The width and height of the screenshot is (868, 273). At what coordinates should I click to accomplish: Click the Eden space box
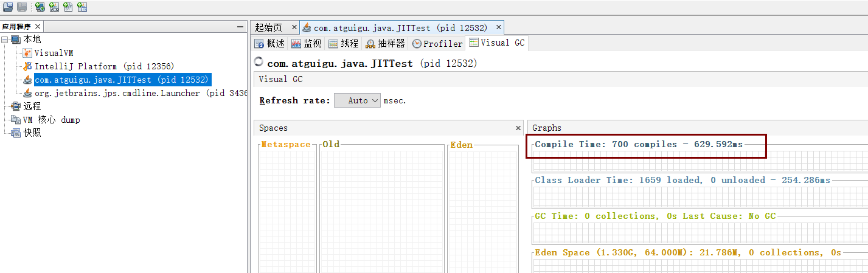[483, 210]
